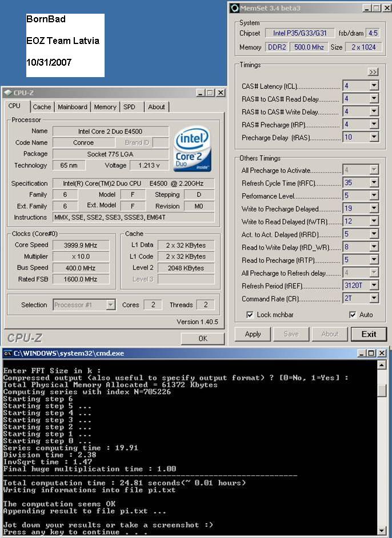Open the Write to Read Delayed (tWTR) dropdown
Screen dimensions: 392x538
pos(374,221)
